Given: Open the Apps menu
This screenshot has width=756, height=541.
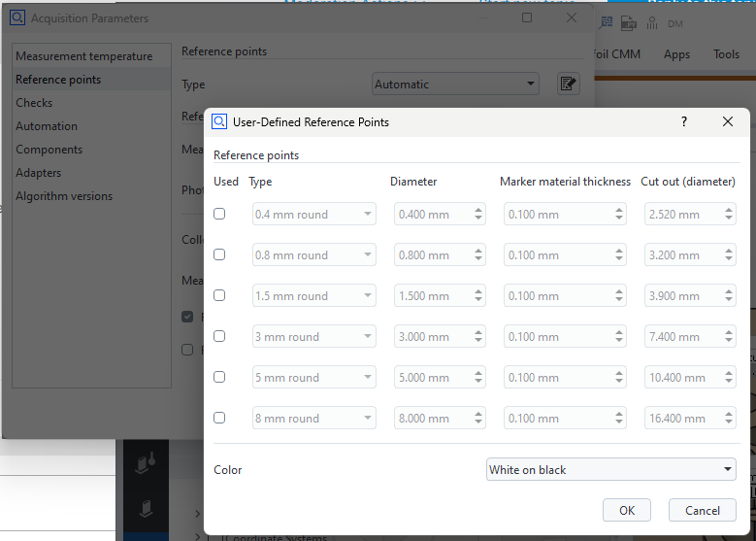Looking at the screenshot, I should coord(676,54).
